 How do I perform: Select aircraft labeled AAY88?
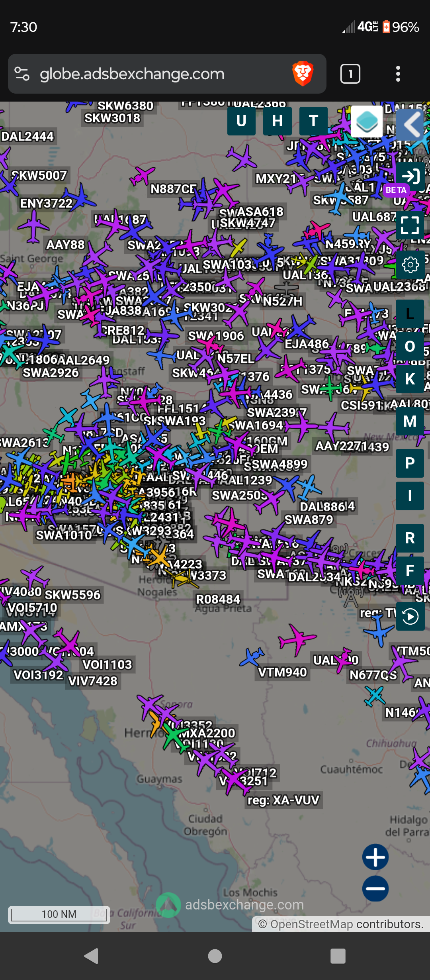pyautogui.click(x=66, y=245)
